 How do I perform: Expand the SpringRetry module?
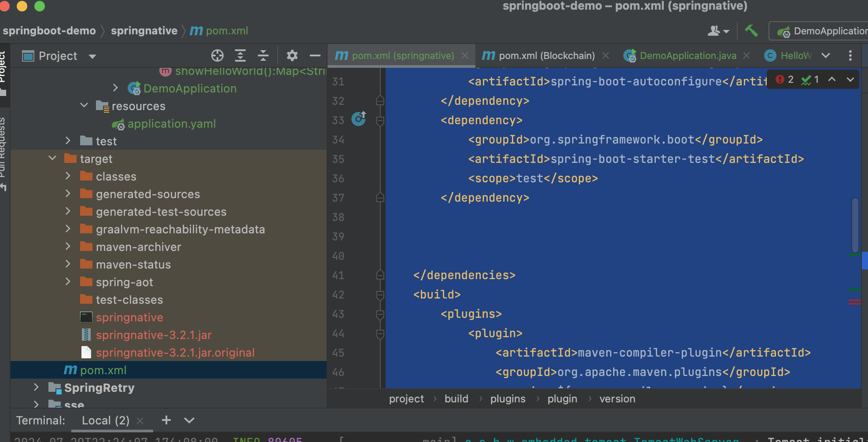pos(36,387)
